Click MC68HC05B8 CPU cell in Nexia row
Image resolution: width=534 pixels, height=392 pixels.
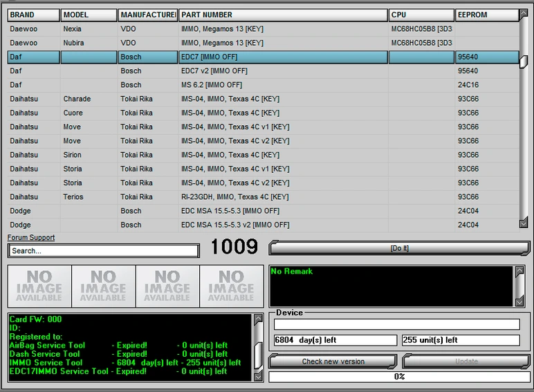click(x=421, y=29)
